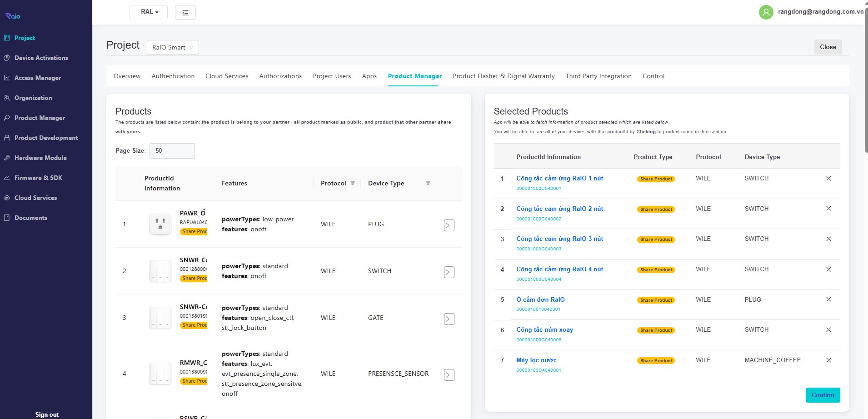The image size is (868, 419).
Task: Remove Công tắc cảm ứng RalO 1 nút
Action: 828,179
